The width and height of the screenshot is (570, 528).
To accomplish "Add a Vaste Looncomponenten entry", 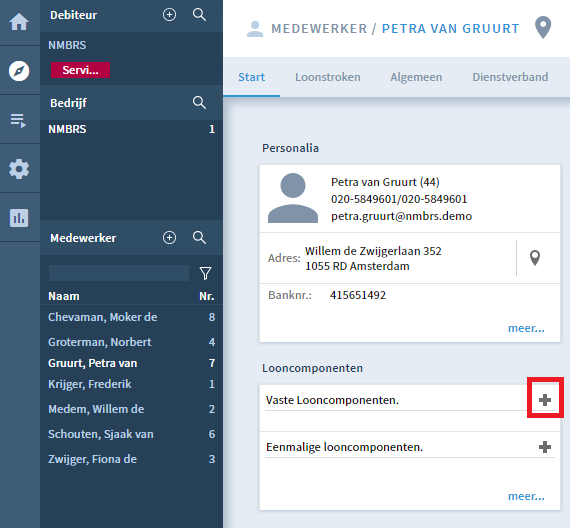I will [545, 400].
